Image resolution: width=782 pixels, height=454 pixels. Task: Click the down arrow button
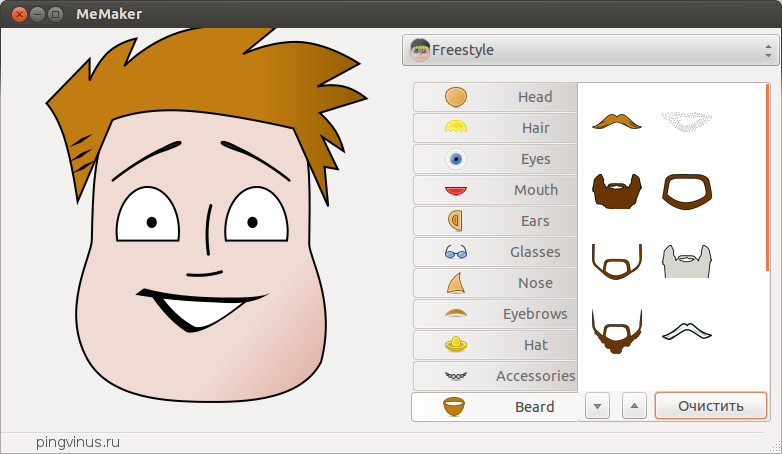[597, 406]
